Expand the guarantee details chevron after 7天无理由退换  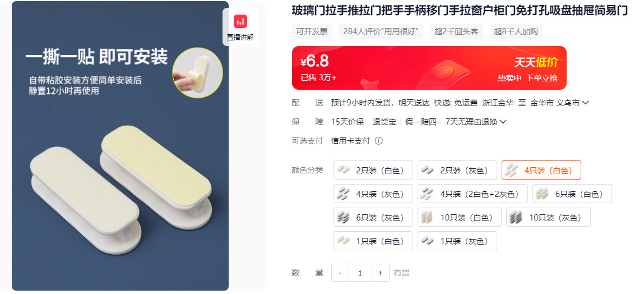coord(502,122)
